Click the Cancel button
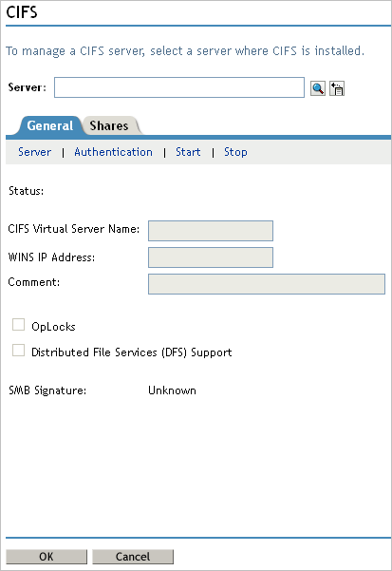Viewport: 392px width, 571px height. tap(133, 557)
